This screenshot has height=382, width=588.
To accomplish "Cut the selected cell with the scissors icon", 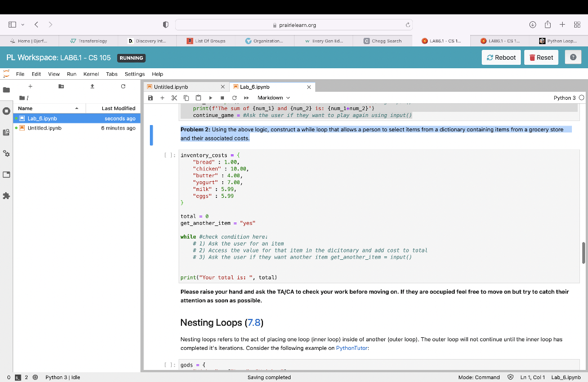I will click(x=175, y=98).
